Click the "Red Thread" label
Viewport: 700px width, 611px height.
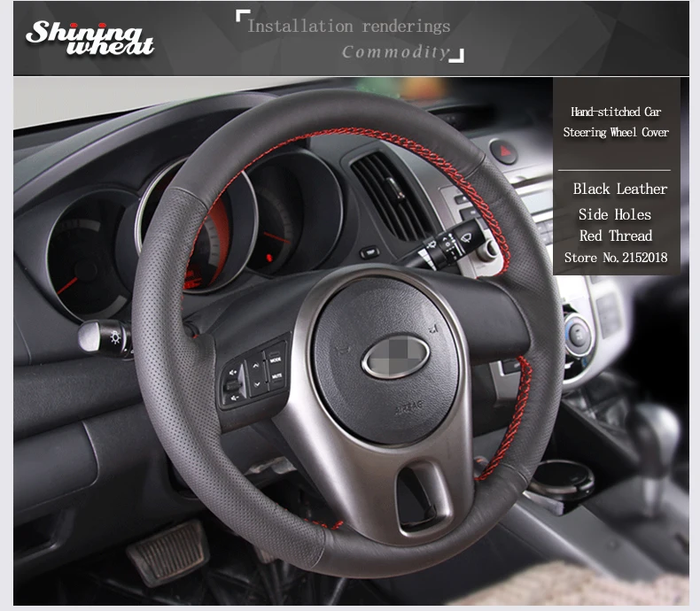616,236
